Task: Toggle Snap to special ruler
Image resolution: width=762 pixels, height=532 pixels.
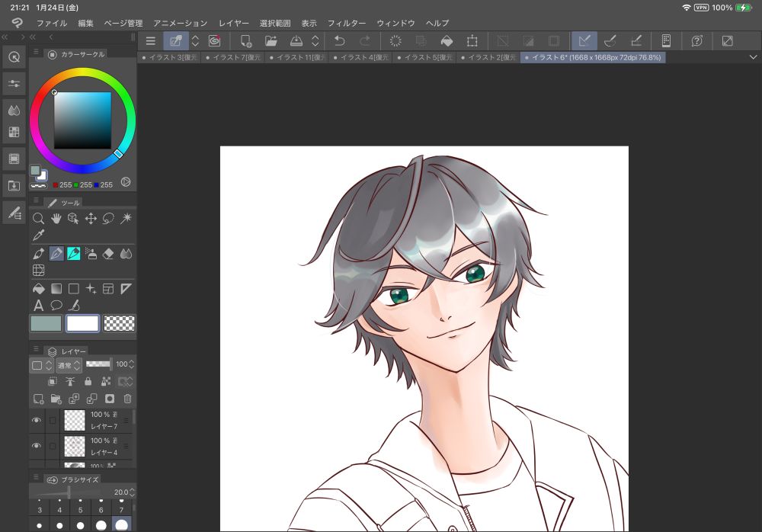Action: (610, 41)
